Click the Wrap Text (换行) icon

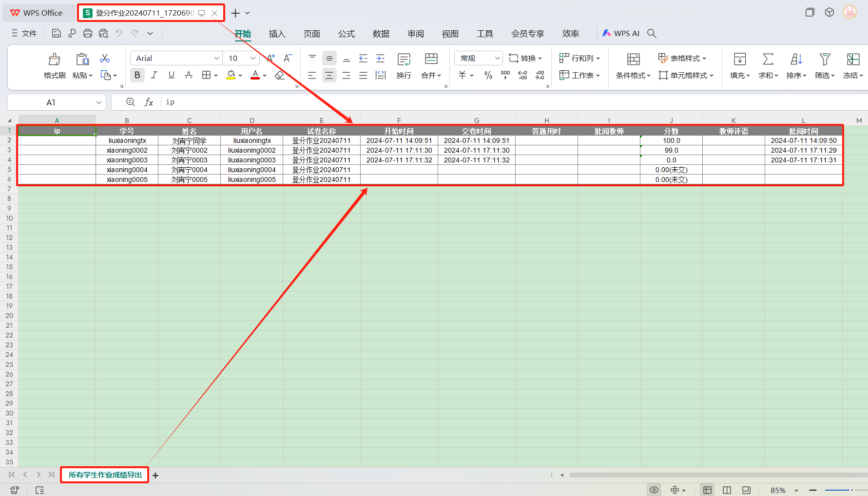pos(404,60)
